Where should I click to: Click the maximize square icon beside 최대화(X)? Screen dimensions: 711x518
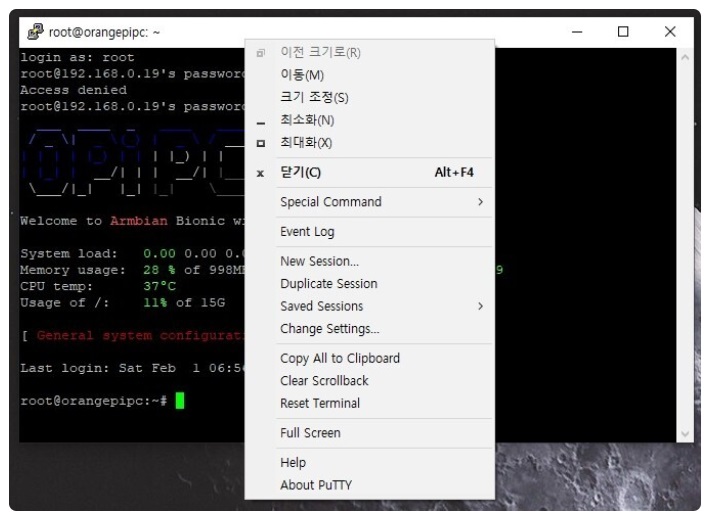click(x=261, y=143)
